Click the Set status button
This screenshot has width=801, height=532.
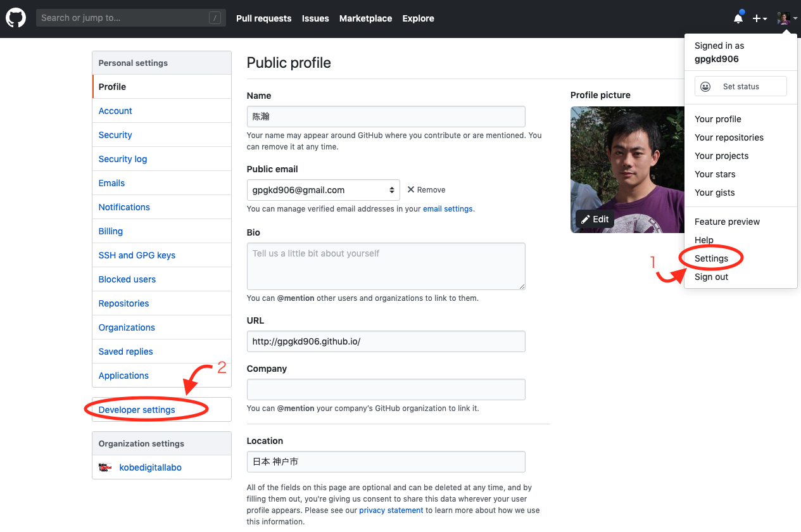coord(740,87)
